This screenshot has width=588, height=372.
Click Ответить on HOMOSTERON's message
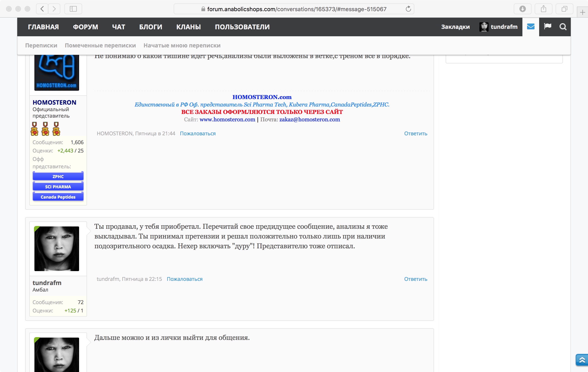click(415, 133)
